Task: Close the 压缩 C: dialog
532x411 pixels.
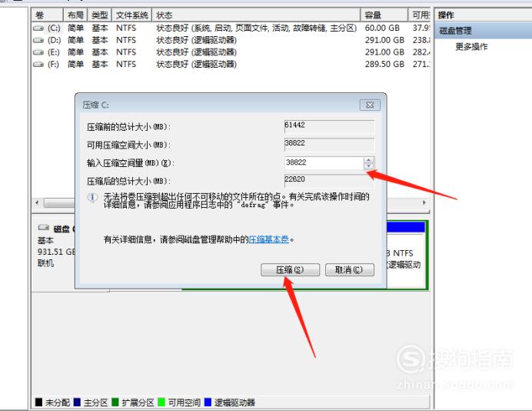Action: (x=370, y=105)
